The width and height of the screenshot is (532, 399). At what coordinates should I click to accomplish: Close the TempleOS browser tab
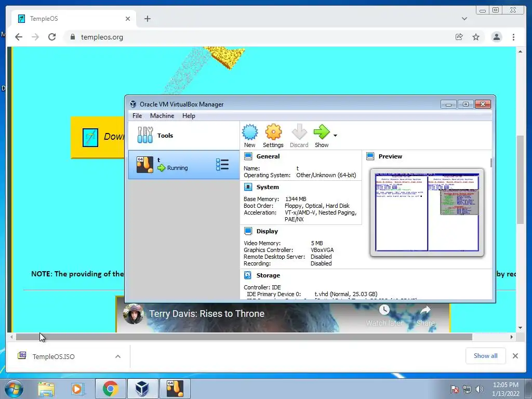(x=128, y=19)
